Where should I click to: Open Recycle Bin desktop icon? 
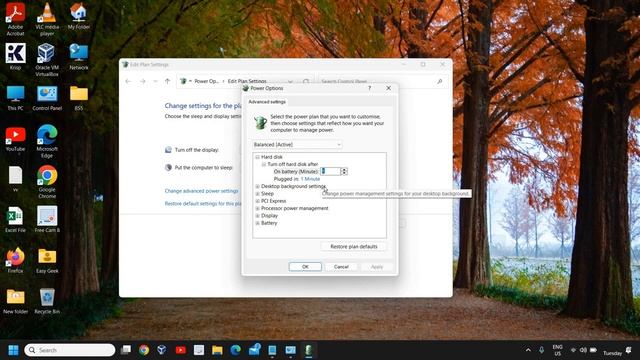point(47,301)
